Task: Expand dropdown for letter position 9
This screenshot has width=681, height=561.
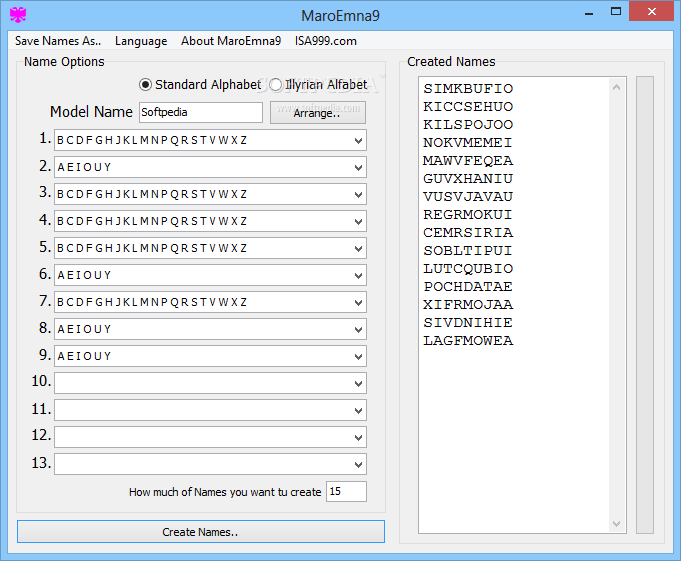Action: click(x=358, y=356)
